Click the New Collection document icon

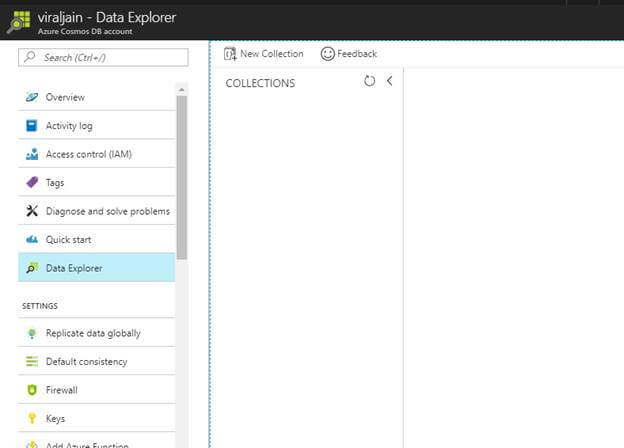pos(230,54)
